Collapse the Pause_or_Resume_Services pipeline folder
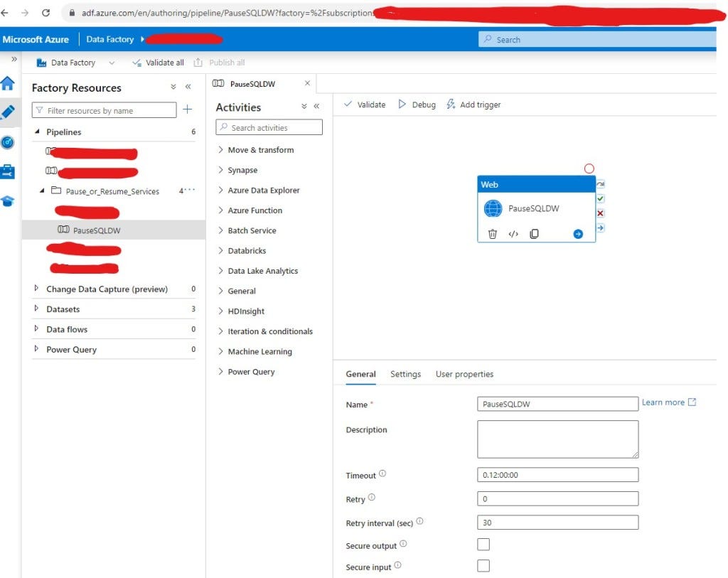The image size is (728, 578). pyautogui.click(x=41, y=191)
